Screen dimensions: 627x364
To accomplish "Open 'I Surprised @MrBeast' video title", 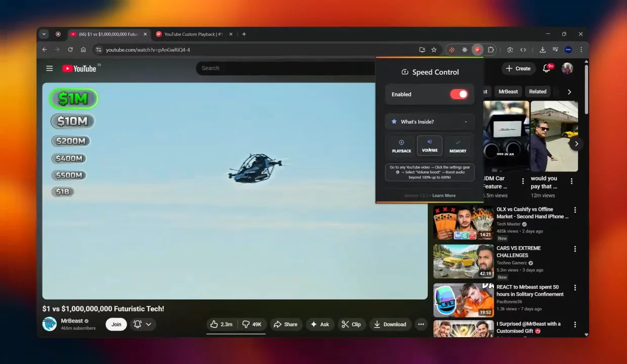I will pos(528,328).
